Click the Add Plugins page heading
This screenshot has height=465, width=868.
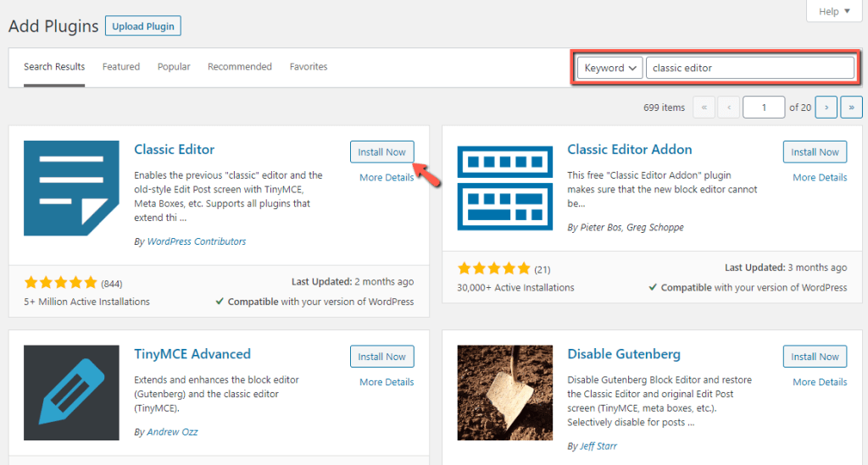(53, 26)
